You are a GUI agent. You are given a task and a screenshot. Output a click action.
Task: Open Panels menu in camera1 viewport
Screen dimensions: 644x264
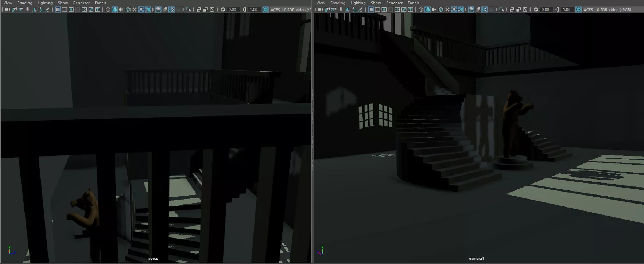coord(413,3)
